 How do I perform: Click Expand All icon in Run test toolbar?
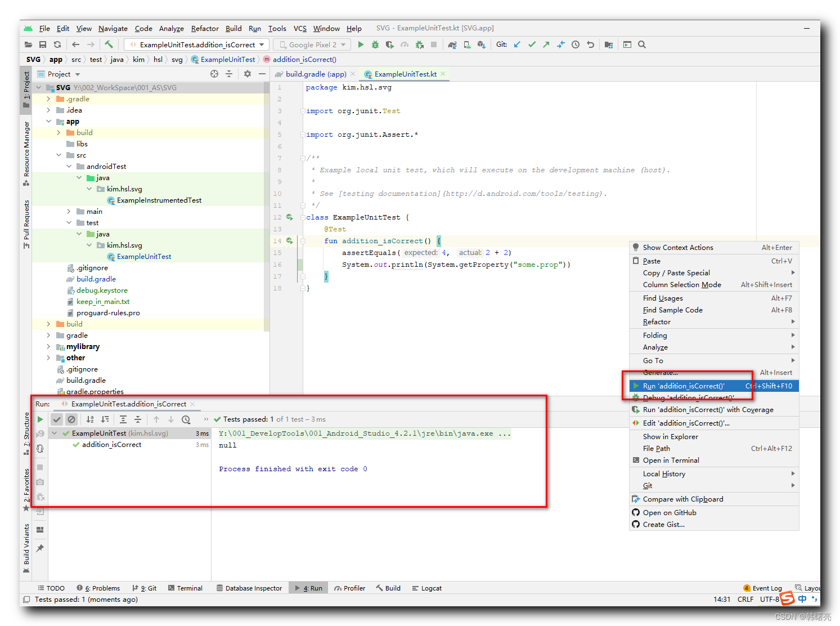click(123, 419)
